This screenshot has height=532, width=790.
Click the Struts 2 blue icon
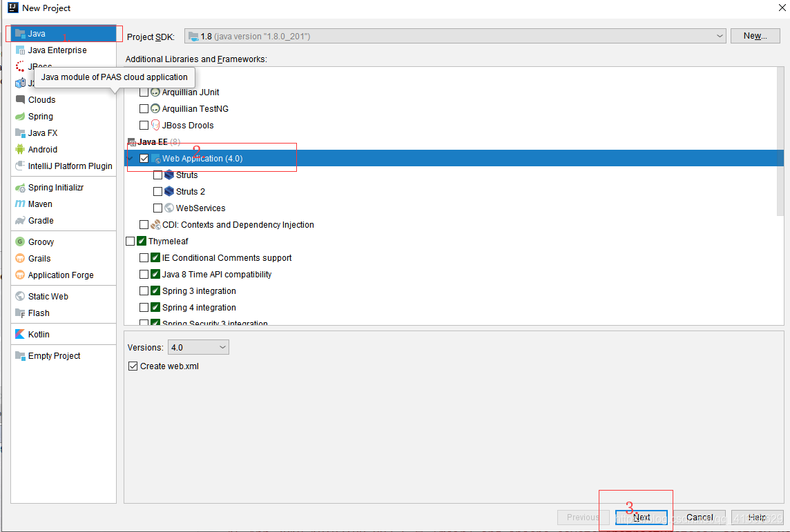(169, 192)
